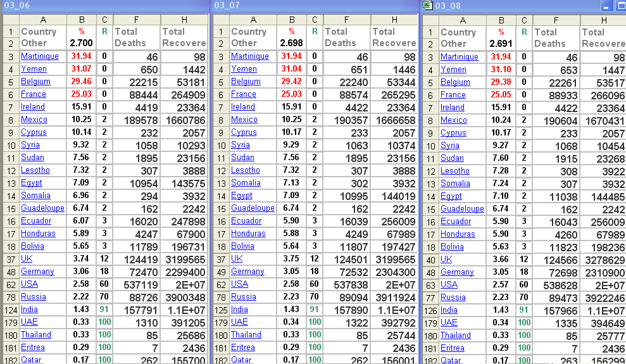Click Ecuador link in window 03_07
The image size is (626, 364).
coord(246,221)
